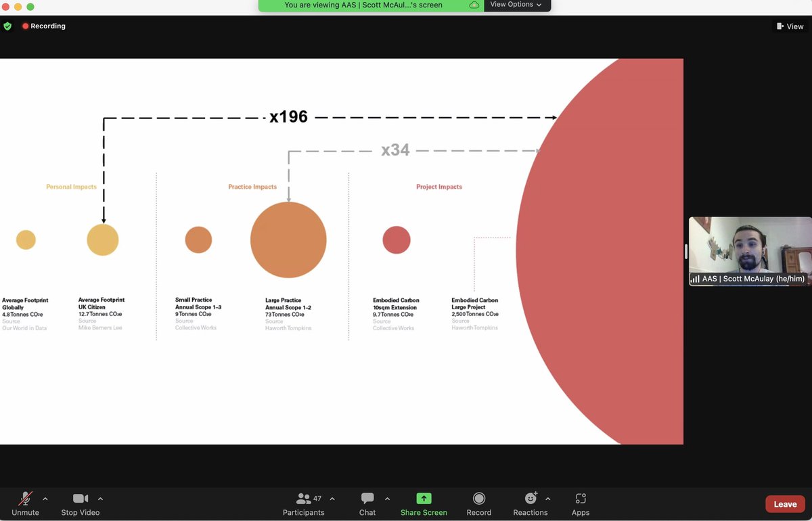Open the View layout menu
This screenshot has width=812, height=521.
coord(790,26)
